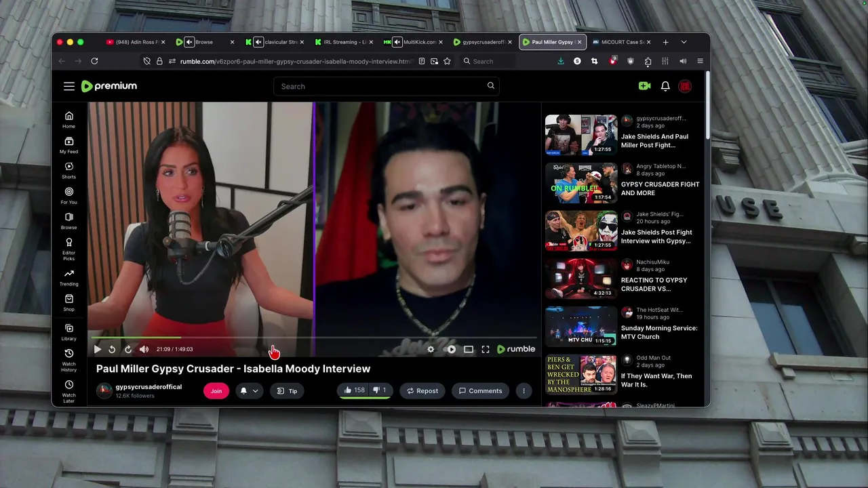Reload the page

click(x=94, y=61)
